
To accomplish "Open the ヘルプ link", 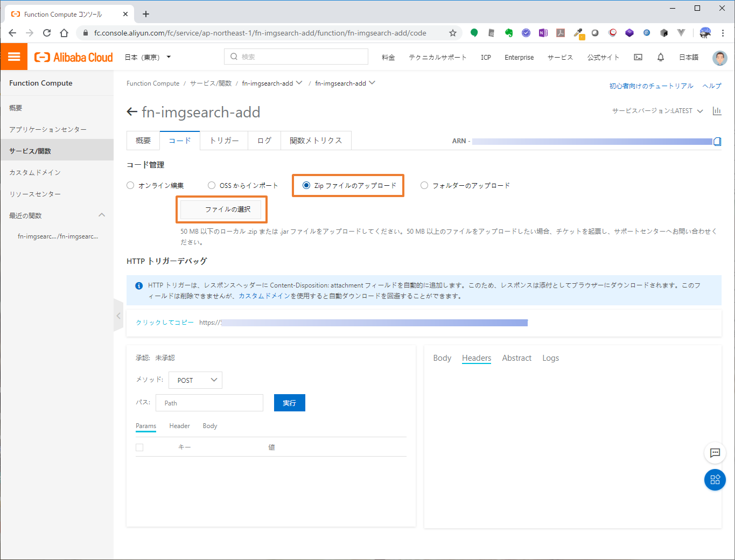I will [712, 86].
